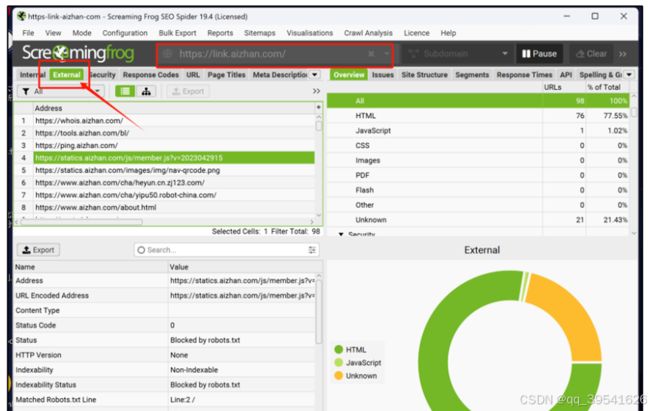Open the Response Times tab

[x=524, y=75]
